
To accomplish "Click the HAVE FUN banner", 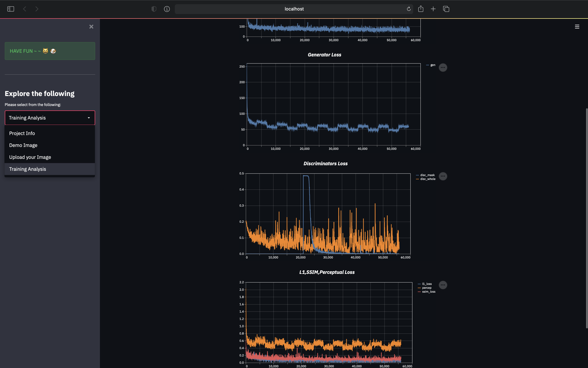I will pos(50,51).
